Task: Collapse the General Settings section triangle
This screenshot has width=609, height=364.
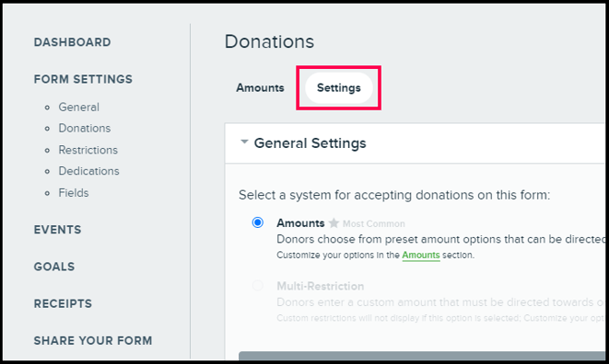Action: coord(245,143)
